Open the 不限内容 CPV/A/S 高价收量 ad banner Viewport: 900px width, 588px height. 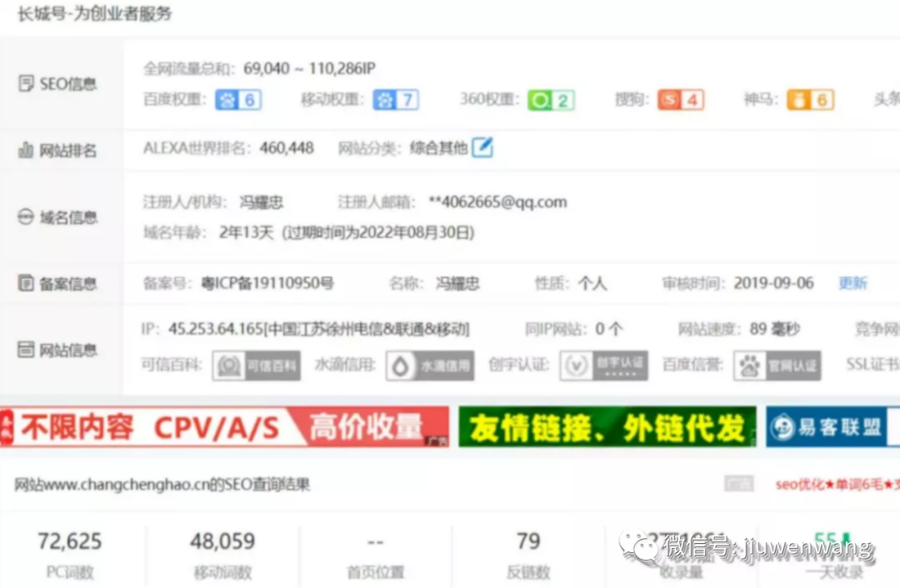[224, 426]
